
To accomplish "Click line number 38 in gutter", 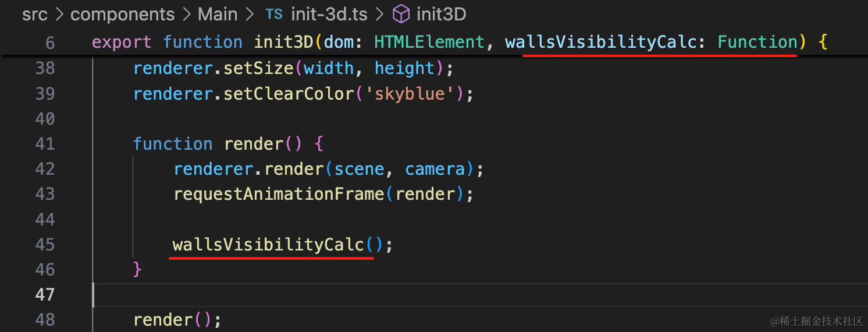I will pyautogui.click(x=45, y=68).
